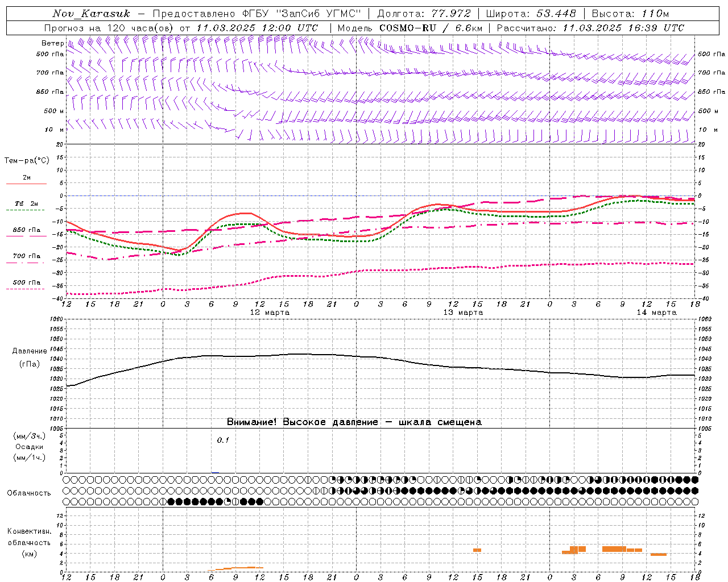The image size is (728, 582).
Task: Click the "(мм/1ч.)" precipitation unit label
Action: (30, 458)
